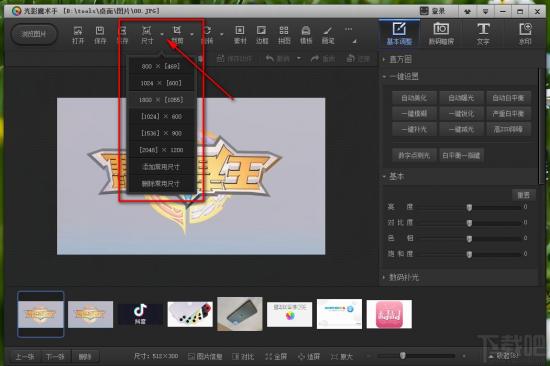Click the 打开 open image icon
550x366 pixels.
coord(78,35)
